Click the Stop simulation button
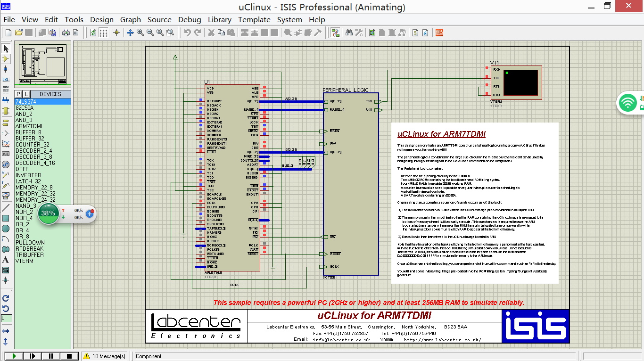644x361 pixels. 69,356
